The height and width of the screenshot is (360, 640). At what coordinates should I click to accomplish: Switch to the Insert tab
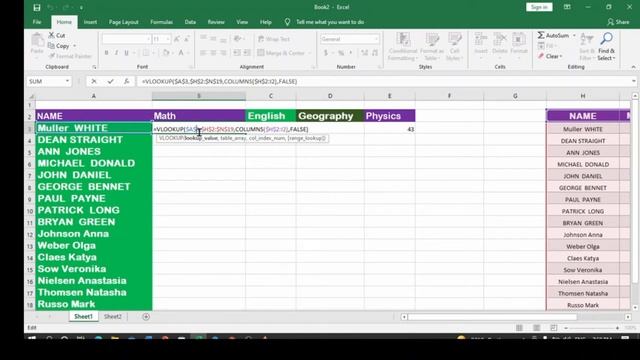click(90, 22)
